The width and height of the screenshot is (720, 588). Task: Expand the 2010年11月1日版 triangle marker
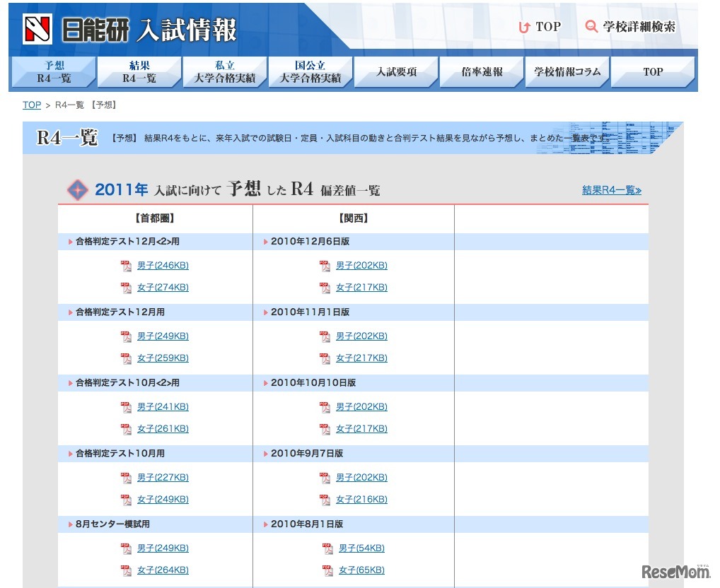coord(265,312)
